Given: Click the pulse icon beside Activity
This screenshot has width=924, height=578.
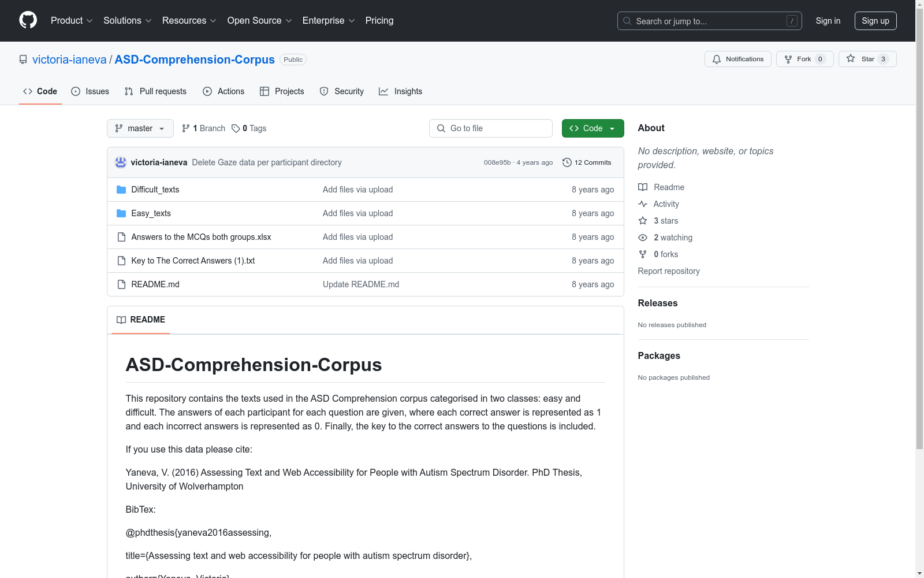Looking at the screenshot, I should point(643,204).
